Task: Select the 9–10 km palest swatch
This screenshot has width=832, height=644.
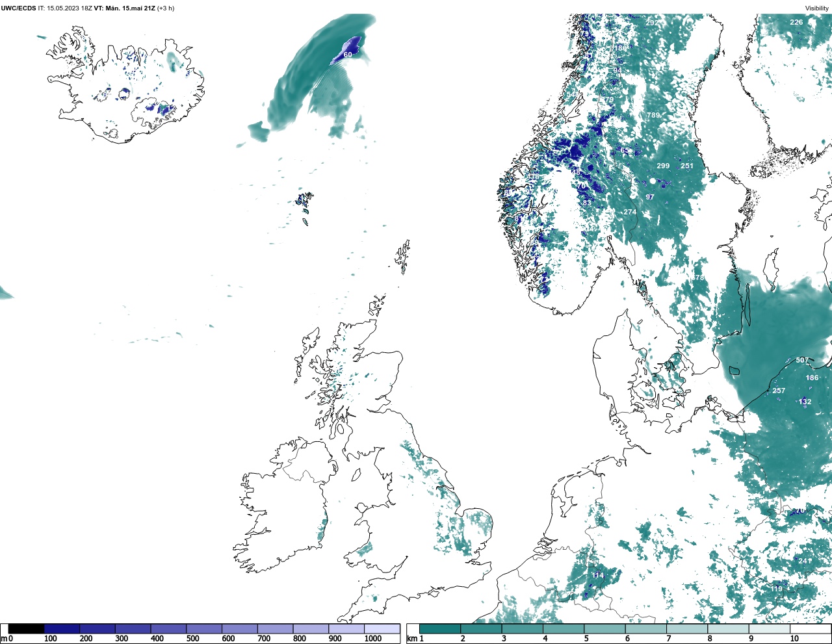Action: pos(770,629)
